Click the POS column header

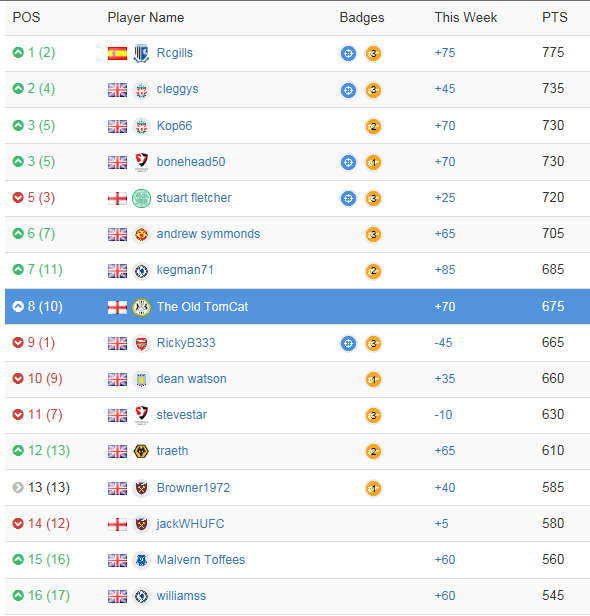tap(26, 17)
